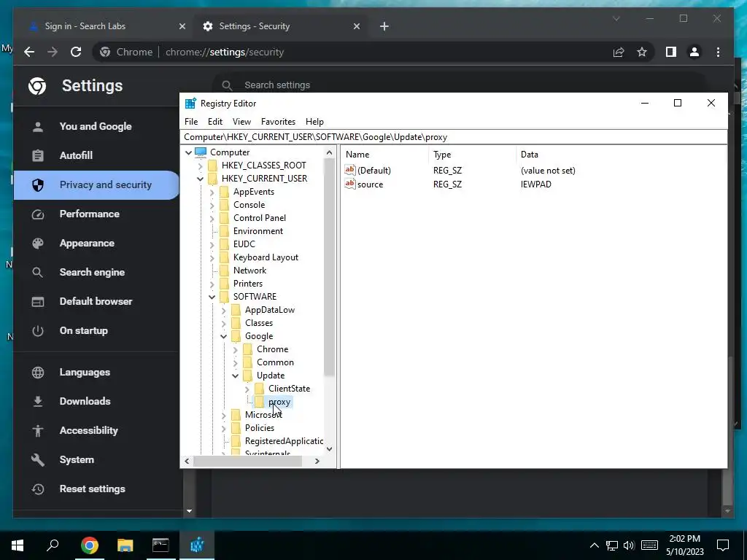
Task: Open the Command Prompt taskbar icon
Action: pos(160,545)
